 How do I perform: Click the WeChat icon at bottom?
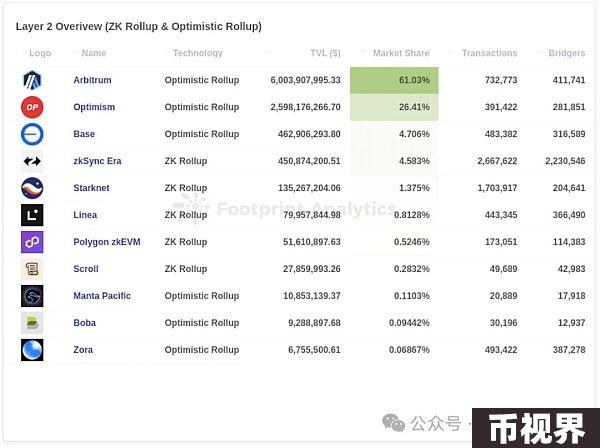(x=393, y=423)
